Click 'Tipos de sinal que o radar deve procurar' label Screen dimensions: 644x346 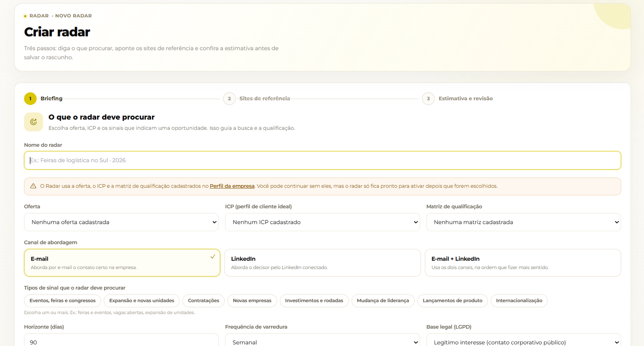75,288
